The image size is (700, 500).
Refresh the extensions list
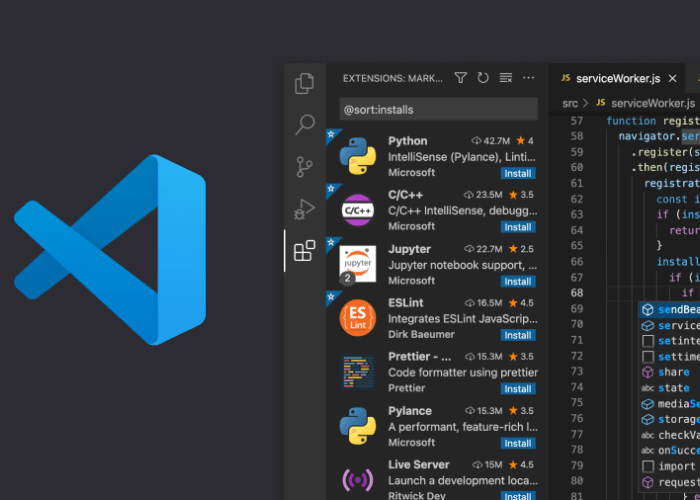(484, 78)
